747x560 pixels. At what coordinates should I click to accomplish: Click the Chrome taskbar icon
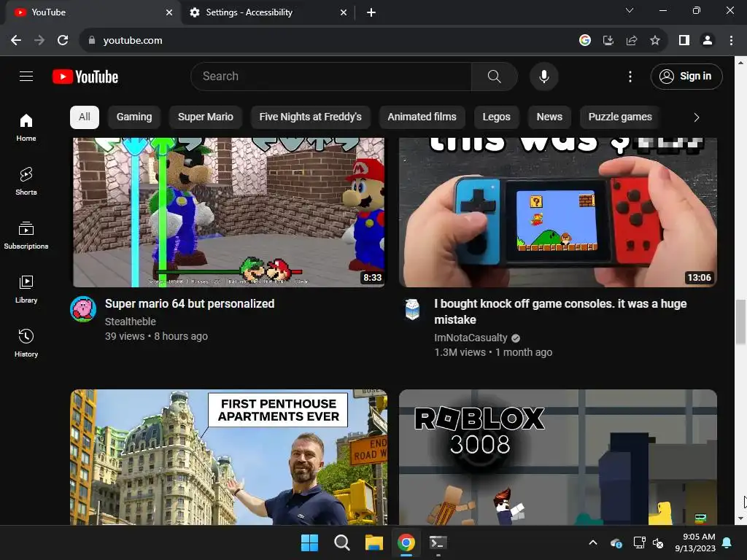[406, 542]
